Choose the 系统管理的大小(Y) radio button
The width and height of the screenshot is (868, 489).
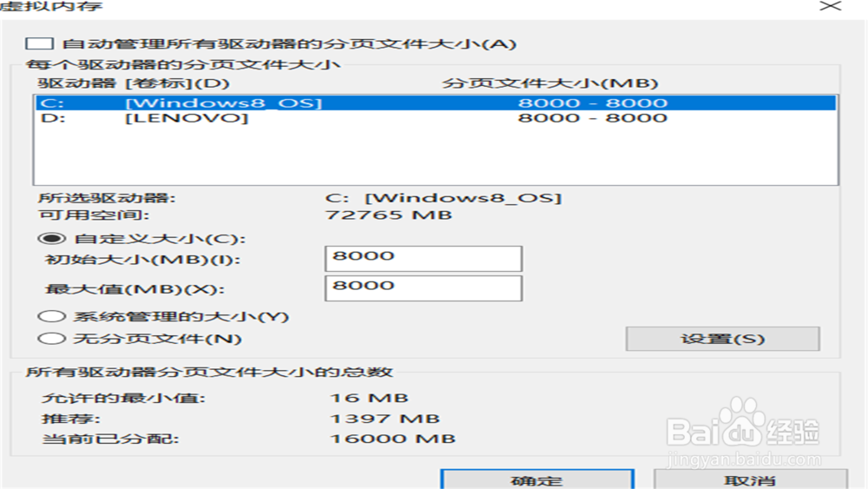[52, 317]
